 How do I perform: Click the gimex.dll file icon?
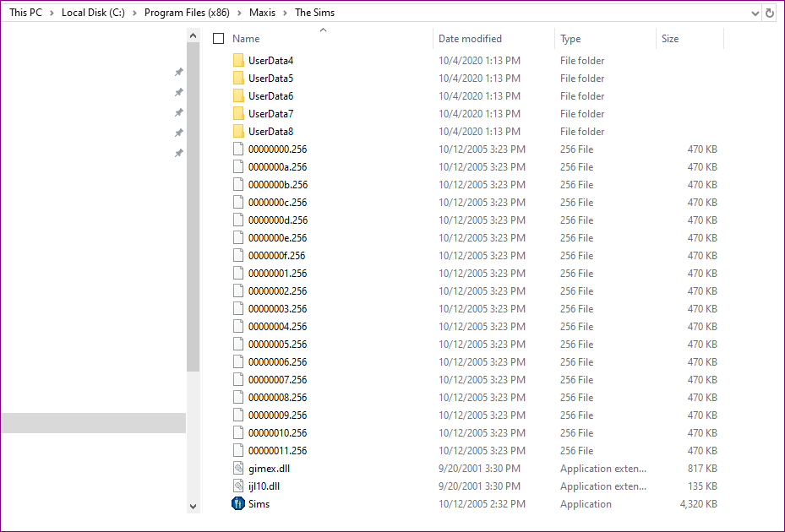pos(238,469)
